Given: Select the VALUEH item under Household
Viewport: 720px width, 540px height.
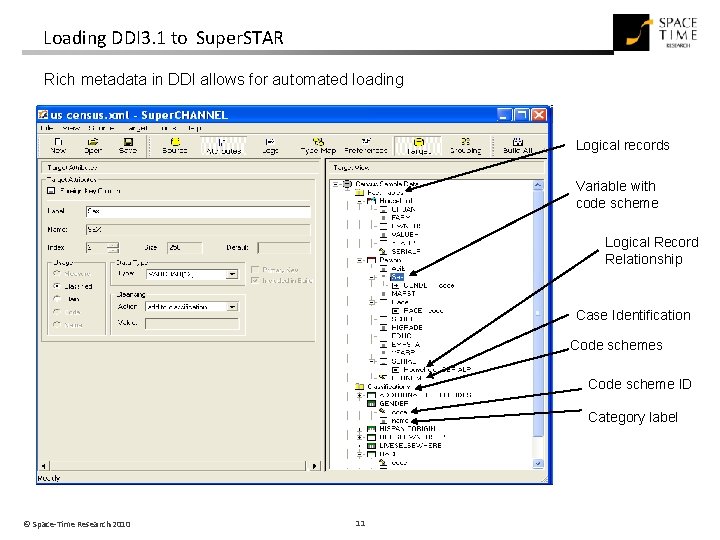Looking at the screenshot, I should tap(405, 234).
